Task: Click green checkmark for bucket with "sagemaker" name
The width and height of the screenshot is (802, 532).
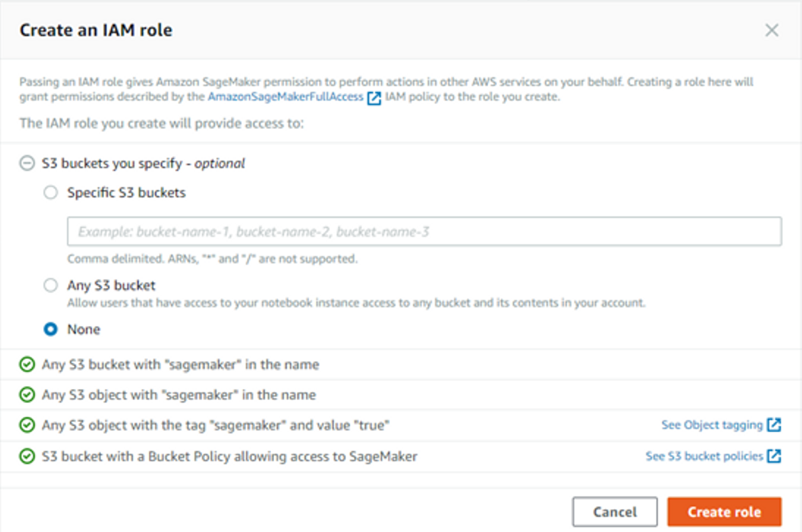Action: (x=27, y=364)
